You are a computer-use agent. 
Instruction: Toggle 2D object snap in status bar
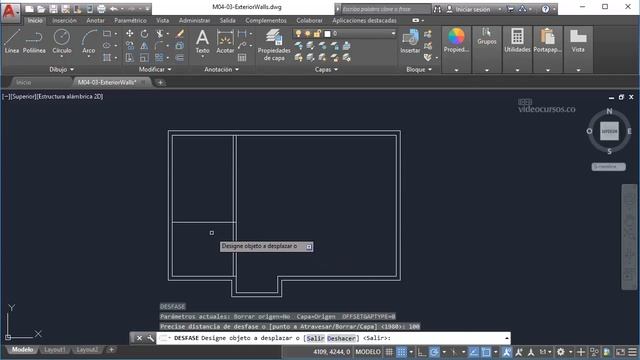tap(486, 352)
